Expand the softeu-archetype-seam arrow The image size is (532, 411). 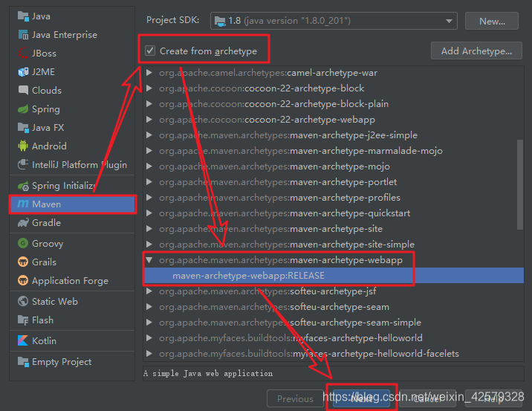tap(149, 306)
